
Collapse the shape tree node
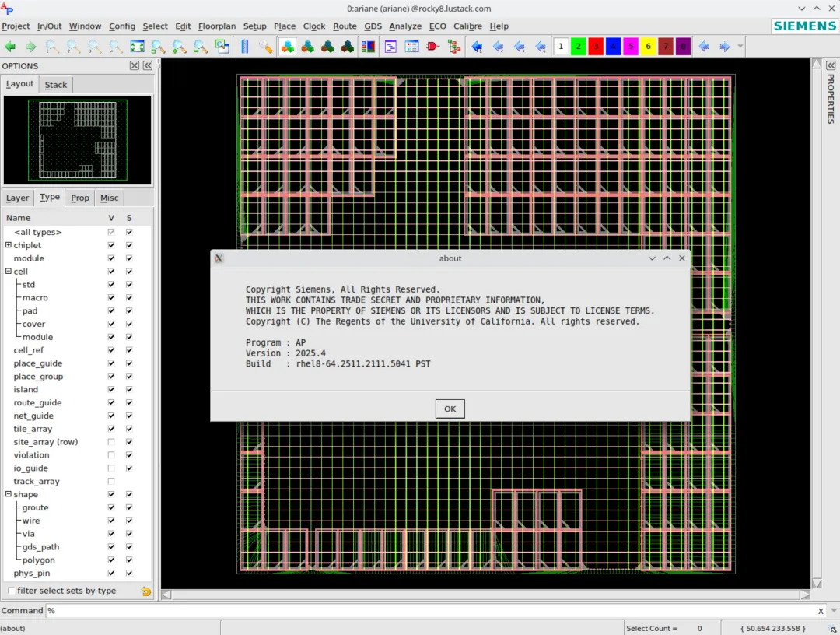click(x=8, y=494)
